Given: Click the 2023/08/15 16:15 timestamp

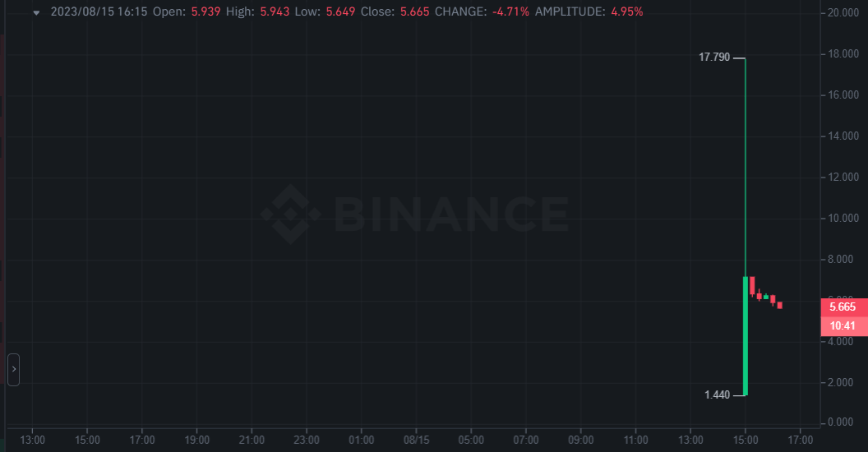Looking at the screenshot, I should click(99, 12).
